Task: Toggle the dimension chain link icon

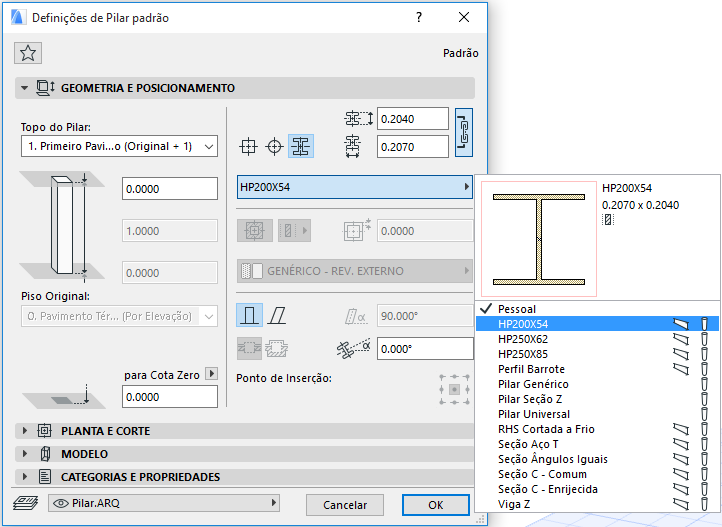Action: pos(464,133)
